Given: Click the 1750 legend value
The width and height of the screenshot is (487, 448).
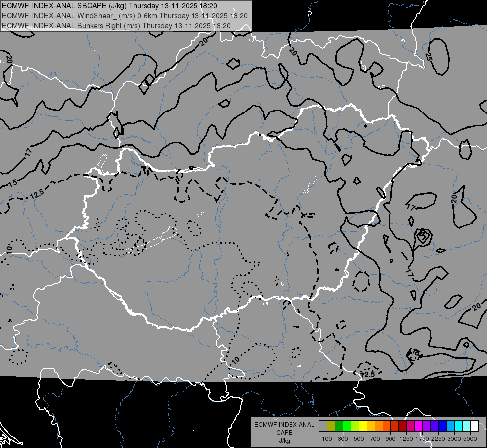Looking at the screenshot, I should [x=422, y=439].
